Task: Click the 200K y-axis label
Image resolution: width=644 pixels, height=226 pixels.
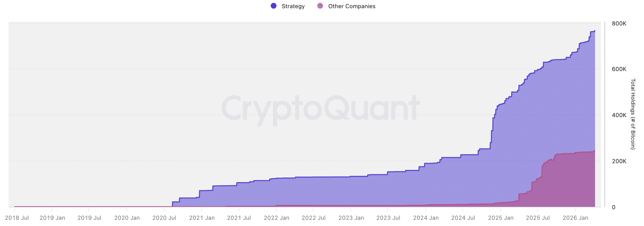Action: click(x=619, y=161)
